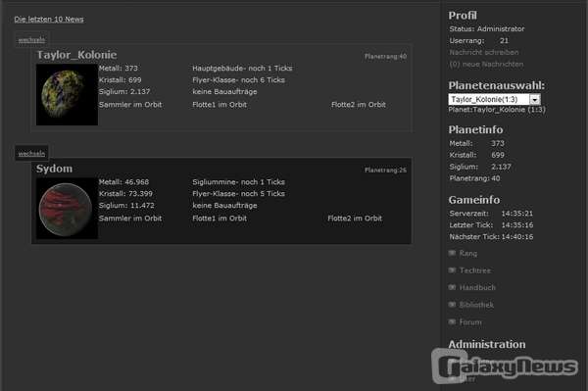
Task: Click keine Bauaufträge on Taylor_Kolonie card
Action: pos(224,91)
